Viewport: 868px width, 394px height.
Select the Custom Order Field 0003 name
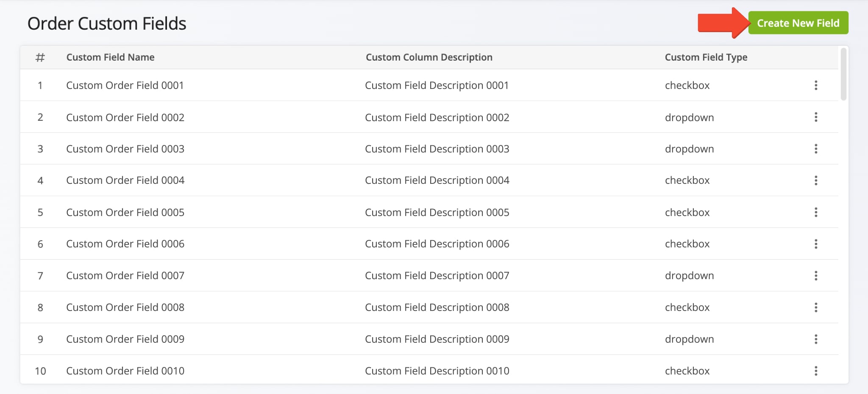pyautogui.click(x=125, y=149)
